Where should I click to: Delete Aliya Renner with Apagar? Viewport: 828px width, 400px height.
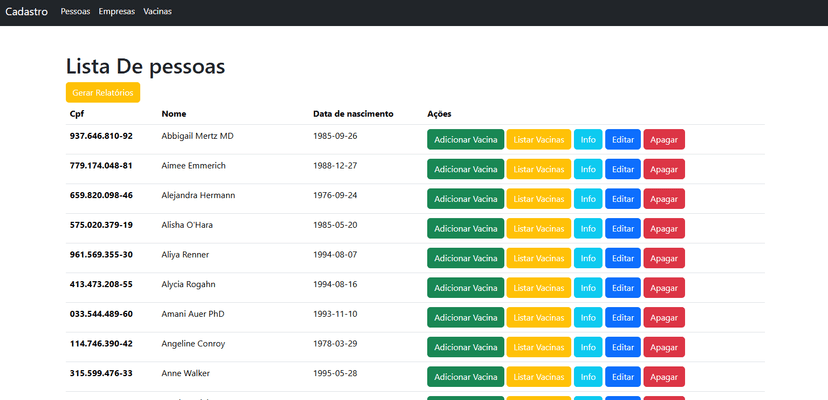[x=664, y=258]
